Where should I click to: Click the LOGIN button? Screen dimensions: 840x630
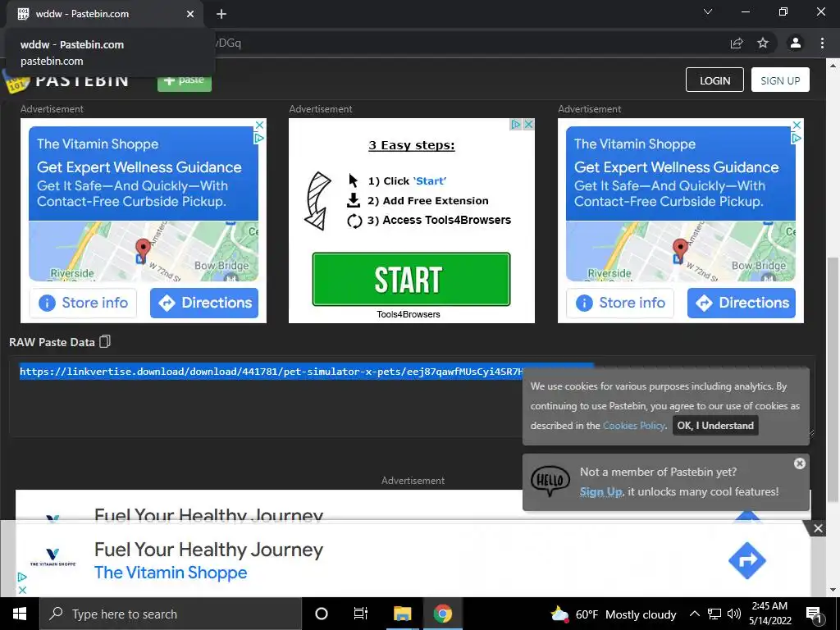coord(714,80)
